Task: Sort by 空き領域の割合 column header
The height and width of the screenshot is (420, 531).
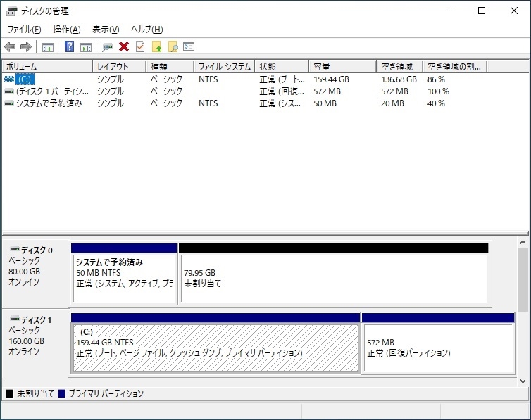Action: pos(455,66)
